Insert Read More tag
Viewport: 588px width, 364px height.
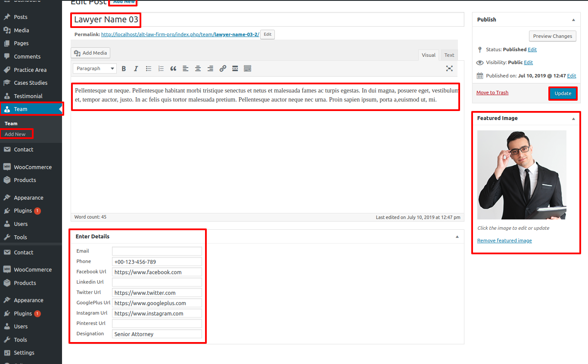235,68
